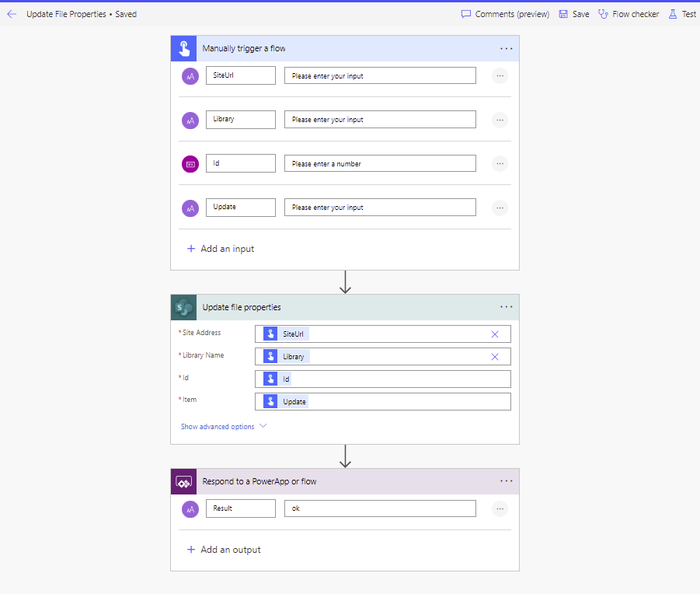Click the flow title Update File Properties

[x=66, y=14]
